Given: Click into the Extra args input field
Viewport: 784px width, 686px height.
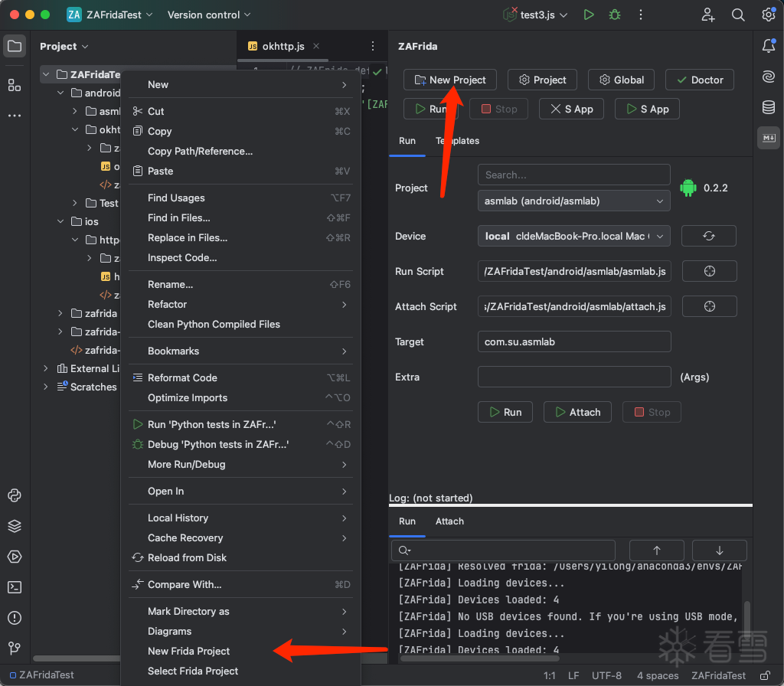Looking at the screenshot, I should point(573,377).
